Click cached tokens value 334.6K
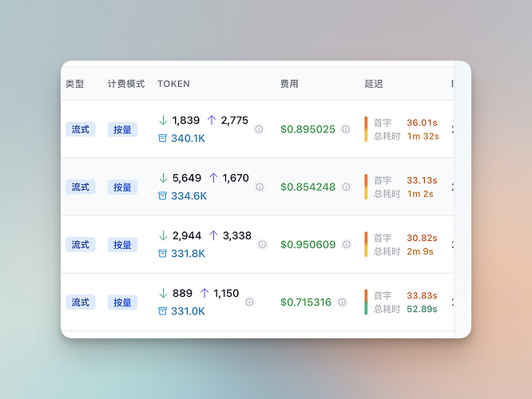Image resolution: width=532 pixels, height=399 pixels. point(189,196)
